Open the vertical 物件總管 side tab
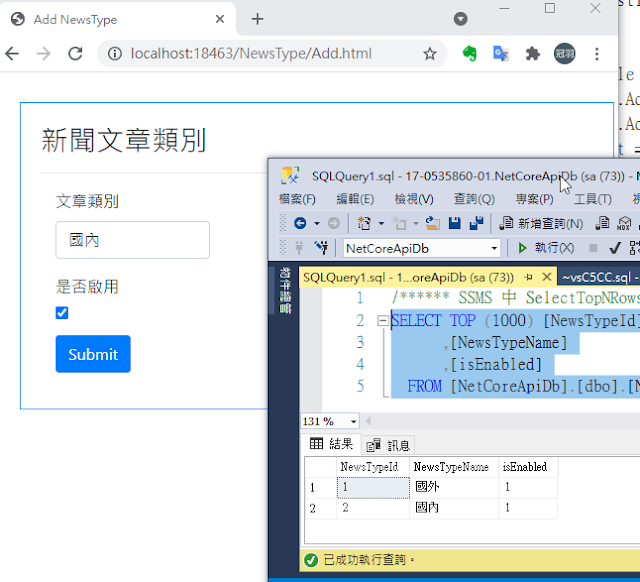 click(x=285, y=291)
